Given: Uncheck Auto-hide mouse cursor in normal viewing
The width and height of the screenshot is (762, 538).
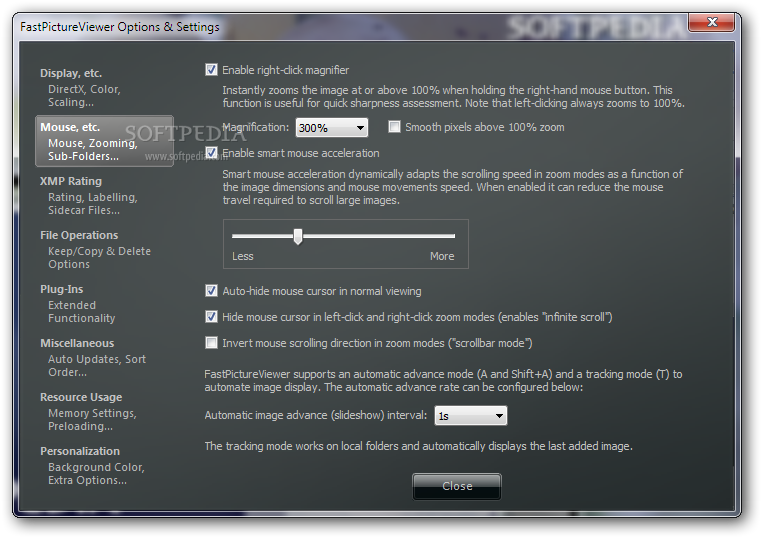Looking at the screenshot, I should [x=211, y=291].
